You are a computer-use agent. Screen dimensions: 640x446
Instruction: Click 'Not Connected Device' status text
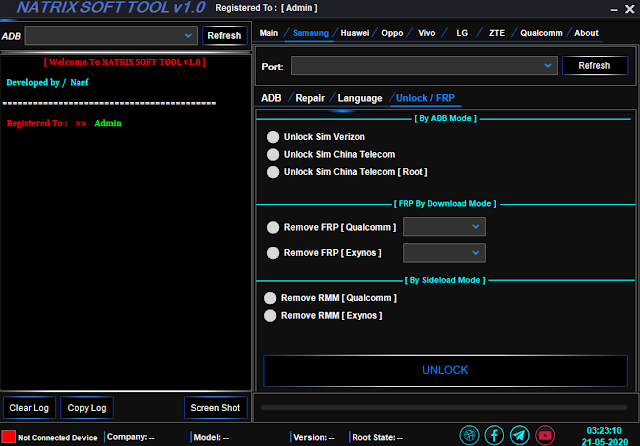(58, 437)
